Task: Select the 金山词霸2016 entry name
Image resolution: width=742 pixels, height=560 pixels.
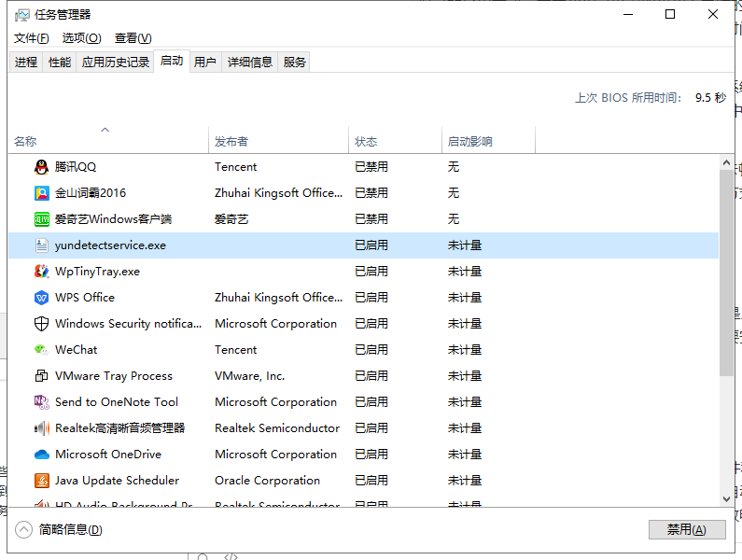Action: pyautogui.click(x=91, y=192)
